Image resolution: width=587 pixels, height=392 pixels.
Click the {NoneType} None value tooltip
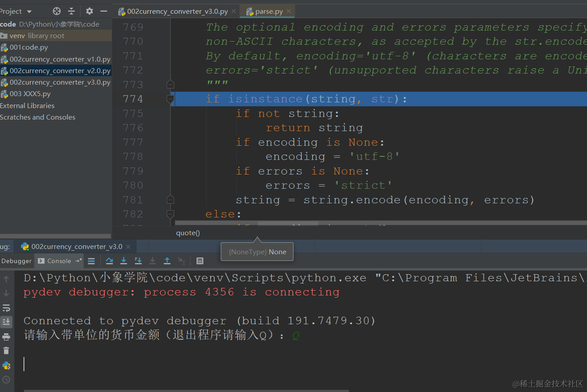click(257, 251)
